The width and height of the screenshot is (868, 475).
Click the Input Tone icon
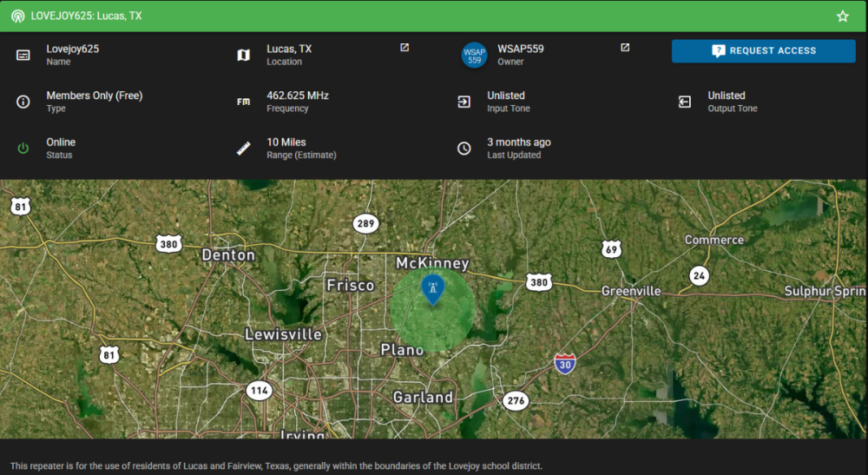(x=464, y=102)
